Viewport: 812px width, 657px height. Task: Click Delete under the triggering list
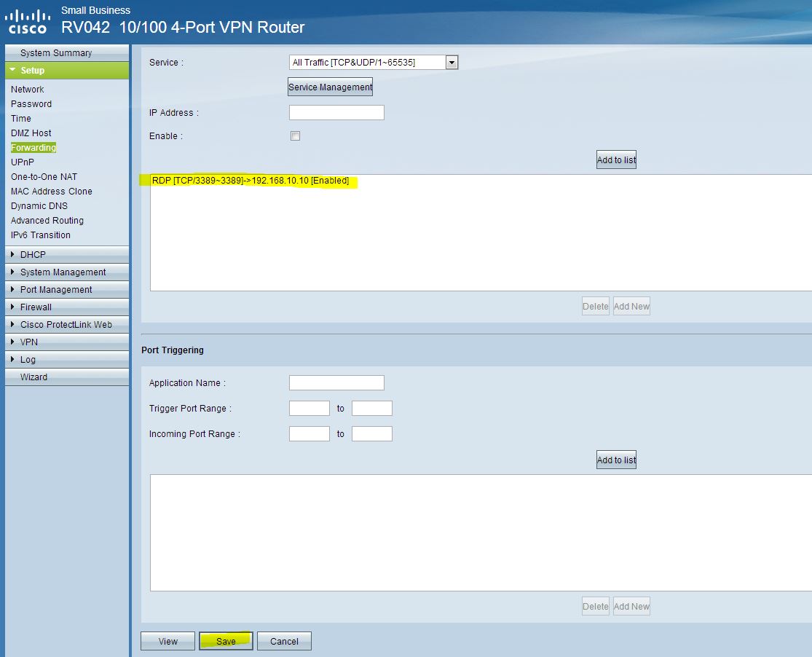tap(596, 606)
